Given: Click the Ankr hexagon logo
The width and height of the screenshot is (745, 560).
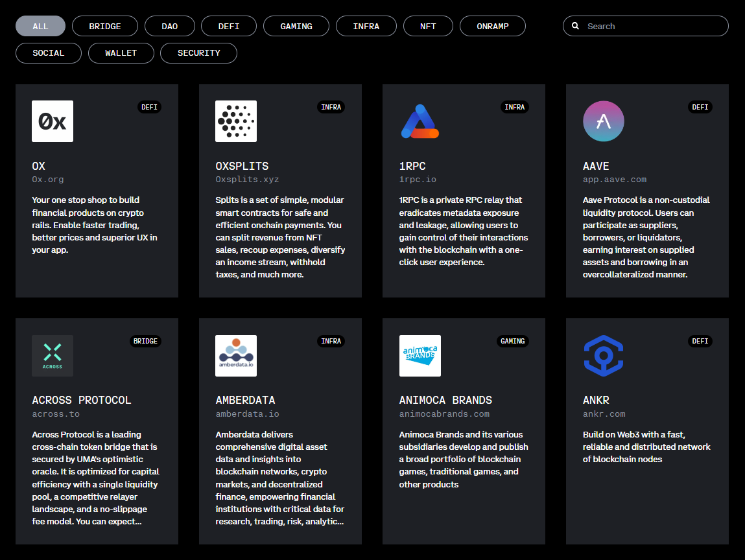Looking at the screenshot, I should click(604, 355).
